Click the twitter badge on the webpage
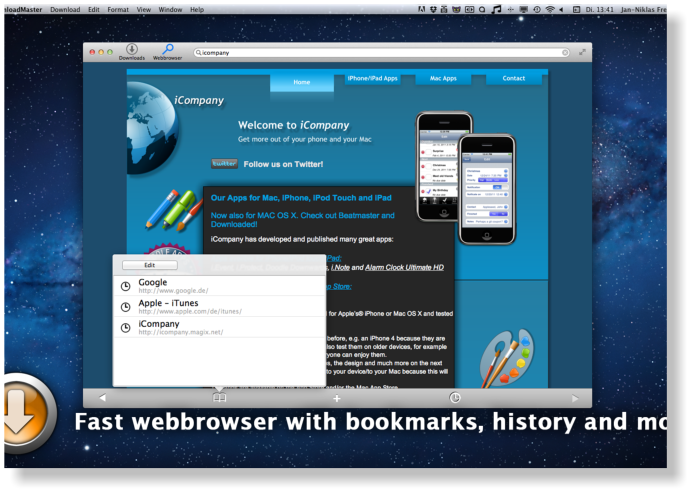Image resolution: width=698 pixels, height=499 pixels. point(224,164)
